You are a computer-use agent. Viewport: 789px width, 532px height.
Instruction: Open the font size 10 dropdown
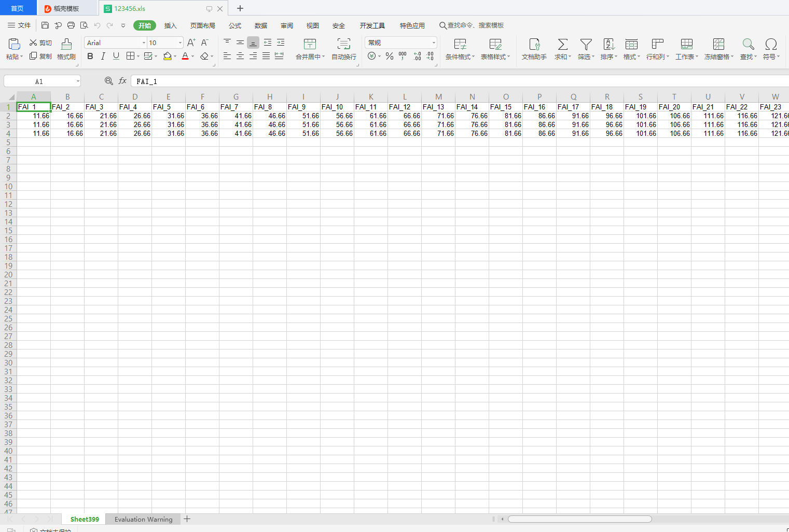pyautogui.click(x=180, y=43)
